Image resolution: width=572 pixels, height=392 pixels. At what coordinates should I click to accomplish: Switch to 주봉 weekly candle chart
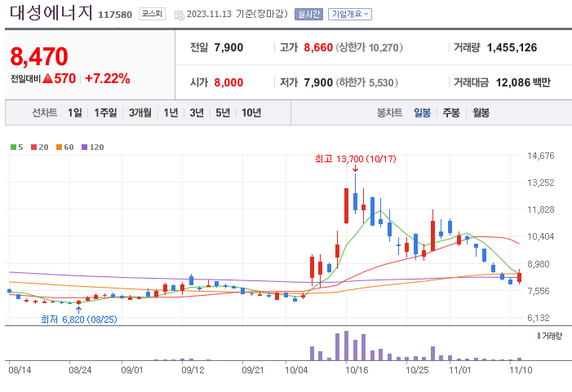tap(451, 112)
